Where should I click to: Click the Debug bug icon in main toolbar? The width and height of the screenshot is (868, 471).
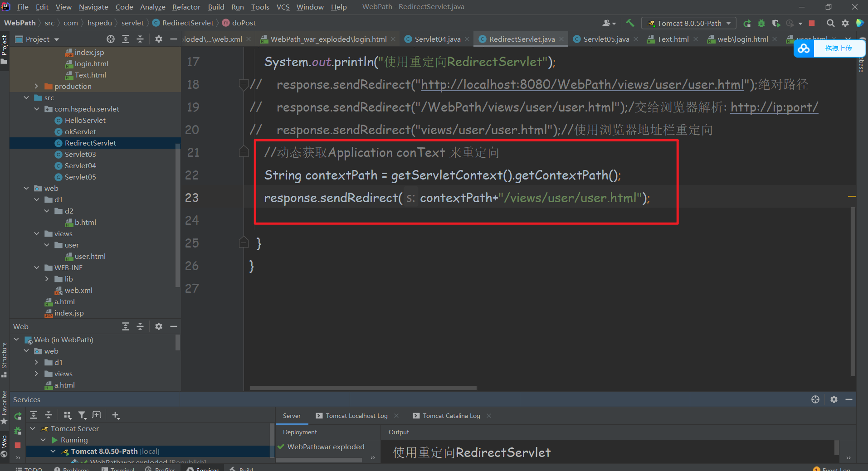(761, 23)
